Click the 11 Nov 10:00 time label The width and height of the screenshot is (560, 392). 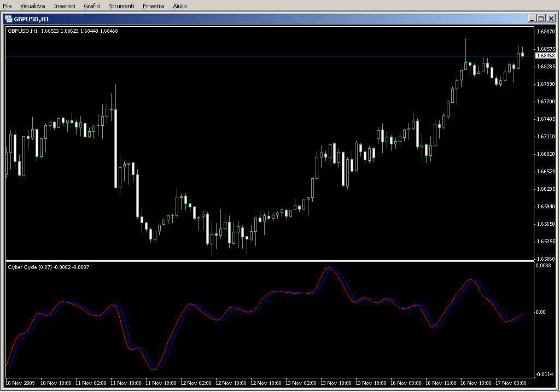(126, 383)
